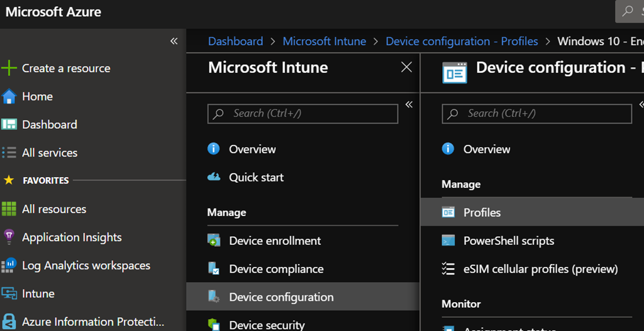Open eSIM cellular profiles (preview)

(x=540, y=269)
